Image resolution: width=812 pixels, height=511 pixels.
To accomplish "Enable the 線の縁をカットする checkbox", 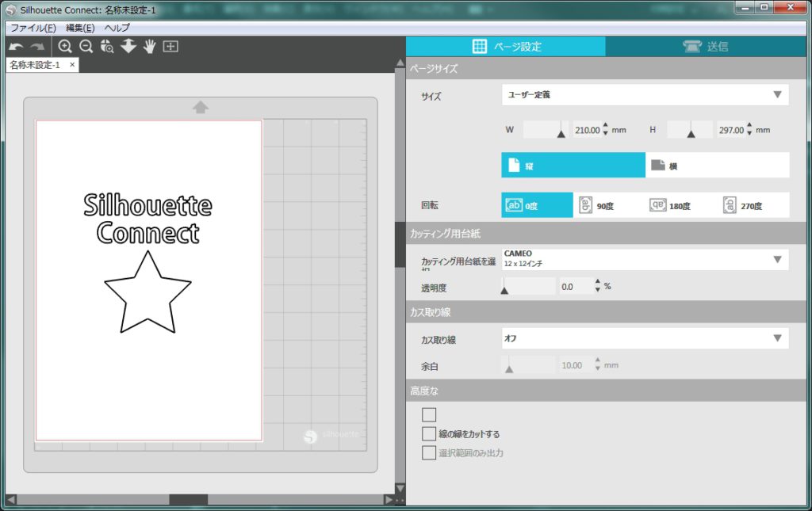I will coord(429,434).
